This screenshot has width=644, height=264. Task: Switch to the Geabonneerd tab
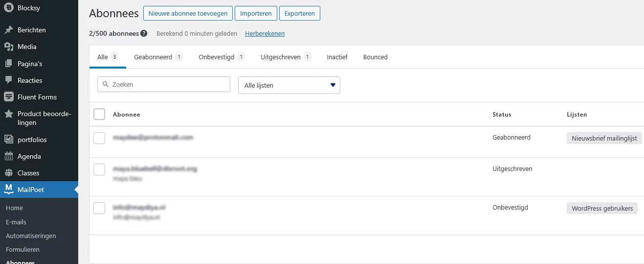153,57
